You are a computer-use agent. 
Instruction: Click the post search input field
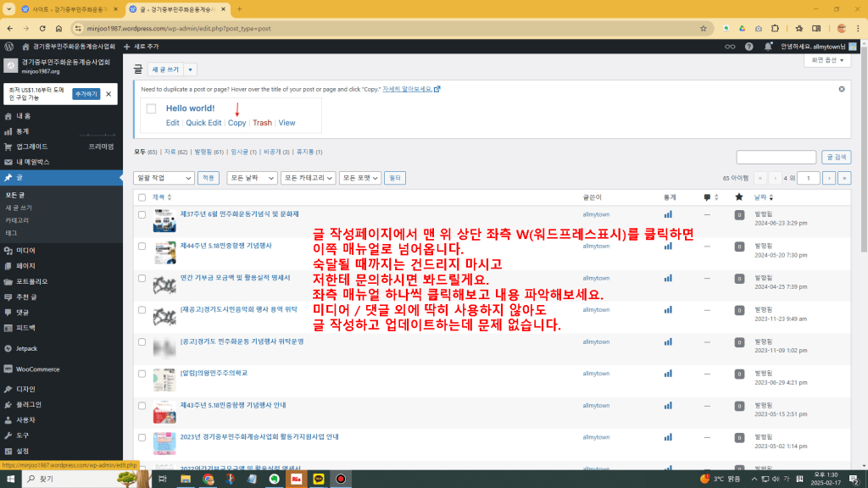(x=776, y=157)
